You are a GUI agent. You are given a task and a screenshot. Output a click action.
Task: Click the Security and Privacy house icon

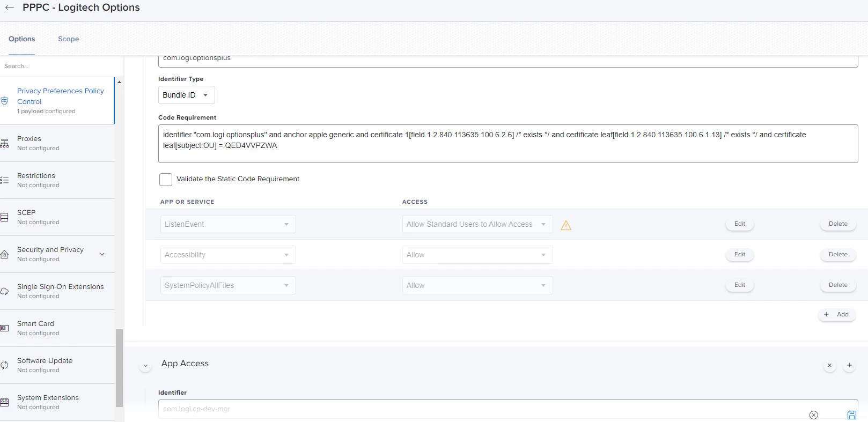[4, 254]
